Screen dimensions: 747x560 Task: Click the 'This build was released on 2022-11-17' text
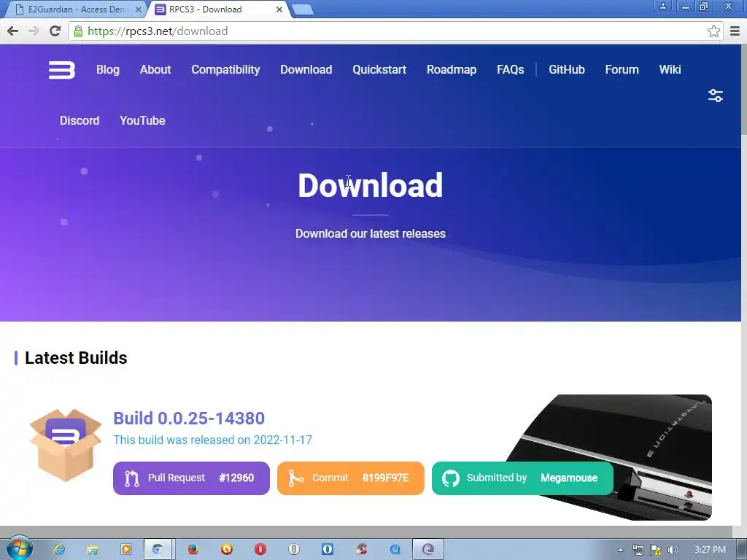[212, 440]
